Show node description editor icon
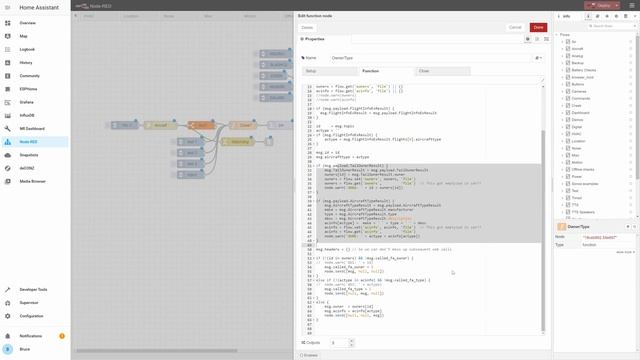Viewport: 640px width, 360px height. point(537,39)
